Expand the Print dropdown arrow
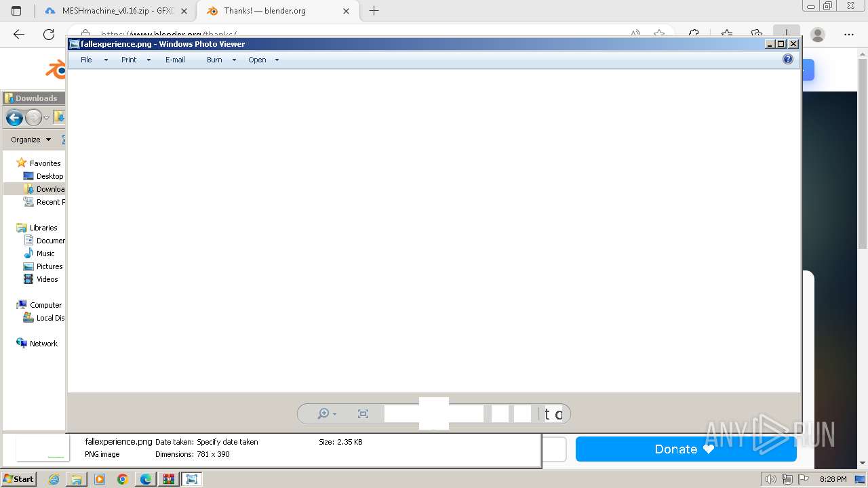 (x=149, y=60)
